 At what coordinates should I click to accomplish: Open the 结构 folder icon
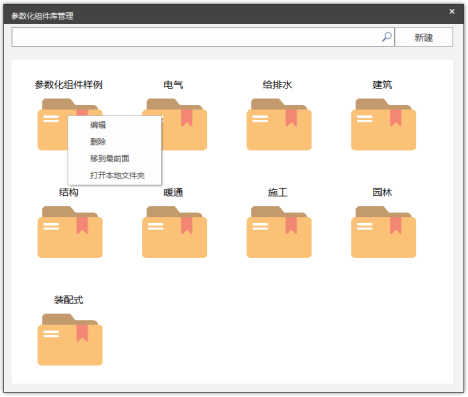[70, 232]
